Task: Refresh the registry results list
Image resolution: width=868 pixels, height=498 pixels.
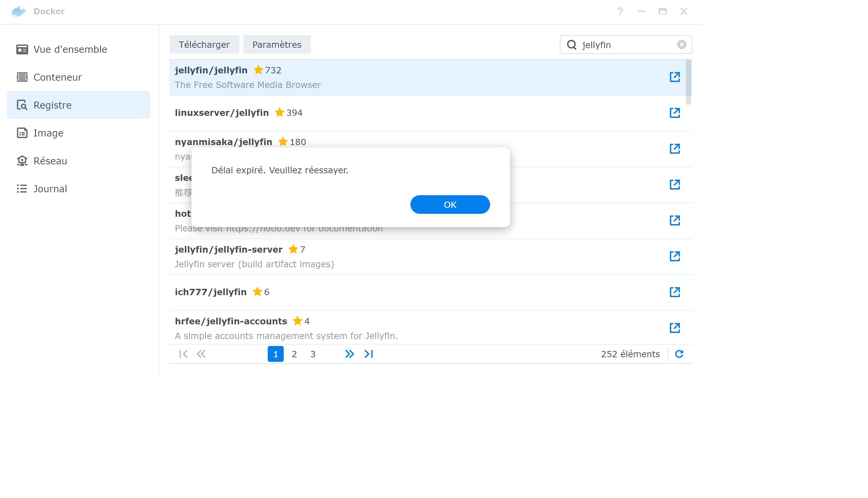Action: coord(679,354)
